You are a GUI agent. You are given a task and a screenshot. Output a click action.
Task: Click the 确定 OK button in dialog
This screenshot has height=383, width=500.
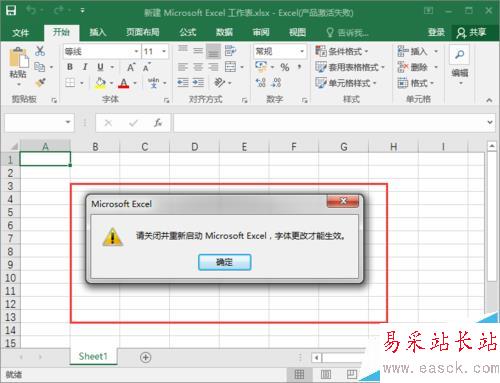click(x=224, y=262)
